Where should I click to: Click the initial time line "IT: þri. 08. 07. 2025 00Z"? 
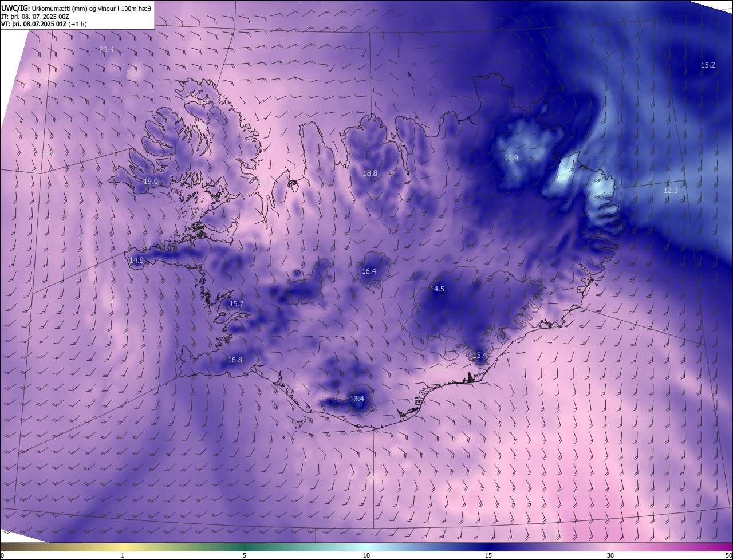(36, 17)
